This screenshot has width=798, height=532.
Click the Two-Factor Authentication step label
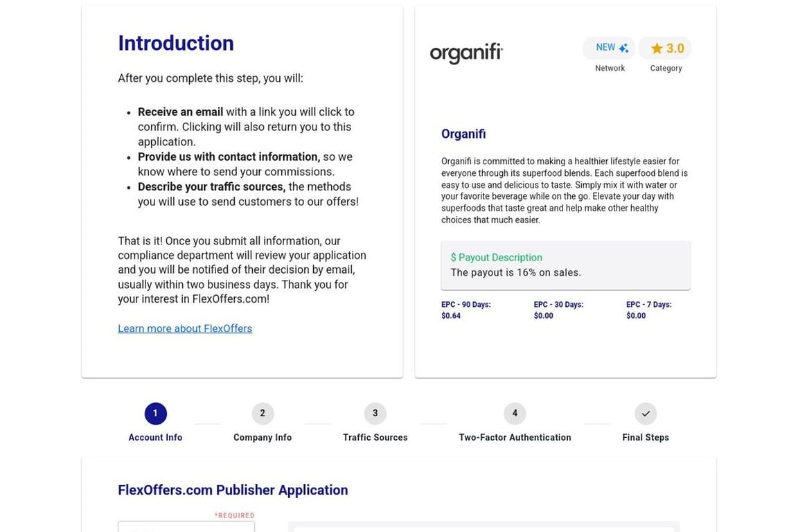coord(515,437)
